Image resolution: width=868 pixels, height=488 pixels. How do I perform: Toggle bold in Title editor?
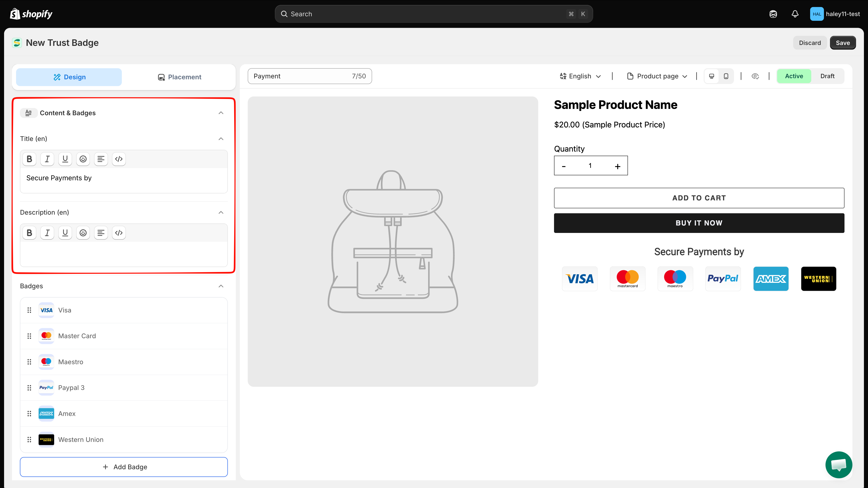tap(29, 159)
